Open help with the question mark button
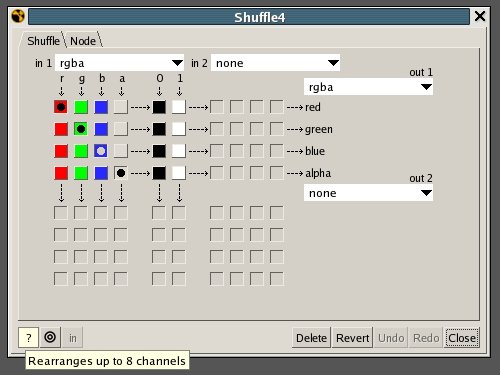500x375 pixels. 29,337
